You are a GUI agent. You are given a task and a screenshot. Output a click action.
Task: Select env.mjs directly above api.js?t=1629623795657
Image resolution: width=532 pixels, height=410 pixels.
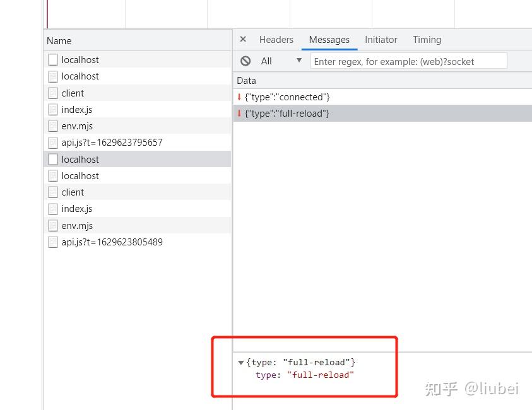tap(138, 126)
